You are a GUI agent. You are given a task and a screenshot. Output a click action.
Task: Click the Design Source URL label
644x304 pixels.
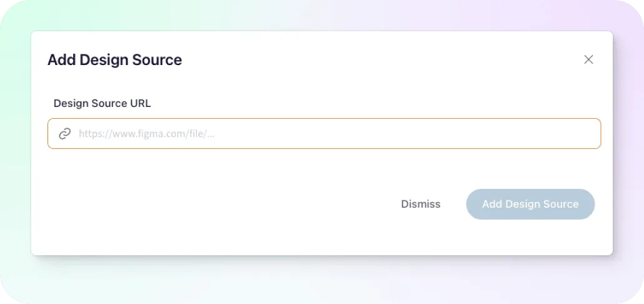pyautogui.click(x=103, y=104)
